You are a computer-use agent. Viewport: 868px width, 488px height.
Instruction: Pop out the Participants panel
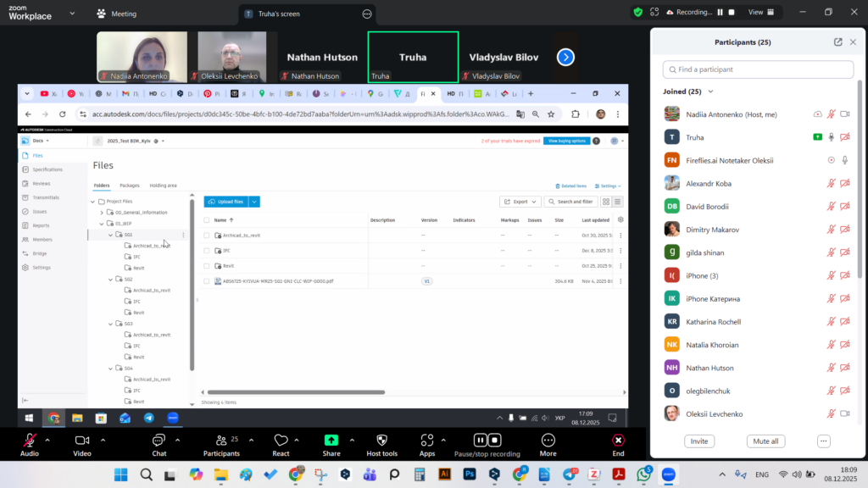(838, 42)
